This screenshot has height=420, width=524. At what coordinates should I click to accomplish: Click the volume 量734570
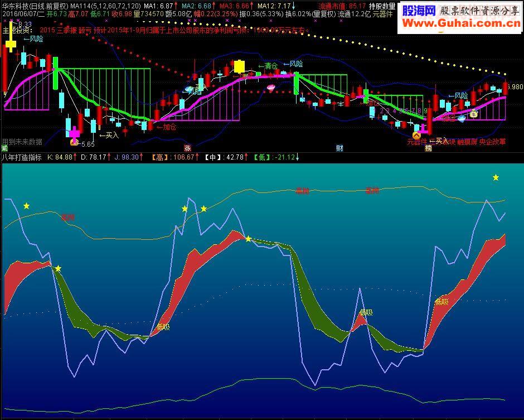pos(148,14)
